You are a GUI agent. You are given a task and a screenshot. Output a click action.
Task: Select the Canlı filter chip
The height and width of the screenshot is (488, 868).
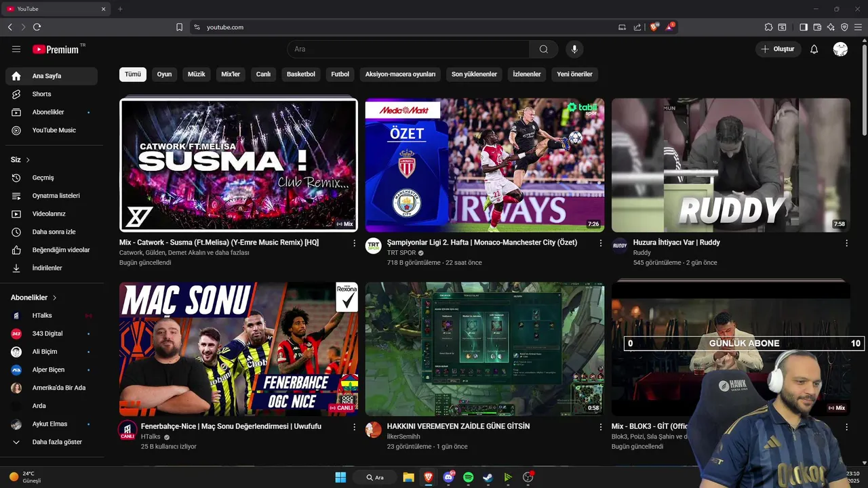point(263,75)
